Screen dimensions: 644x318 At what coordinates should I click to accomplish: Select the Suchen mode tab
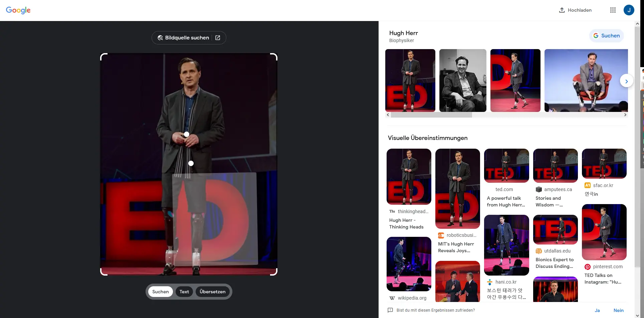[x=160, y=292]
